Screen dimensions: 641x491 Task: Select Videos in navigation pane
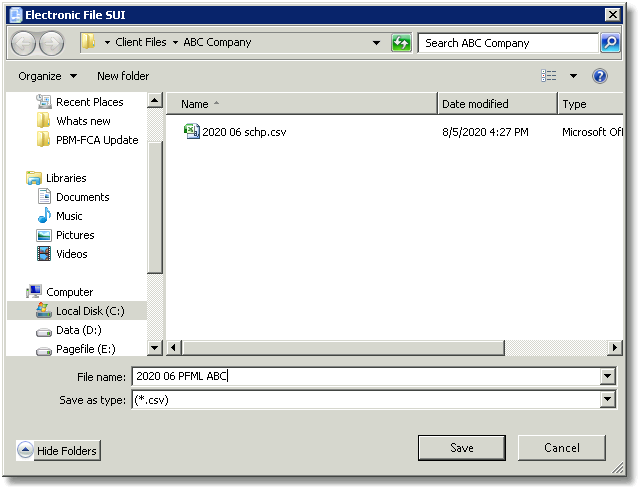[72, 254]
